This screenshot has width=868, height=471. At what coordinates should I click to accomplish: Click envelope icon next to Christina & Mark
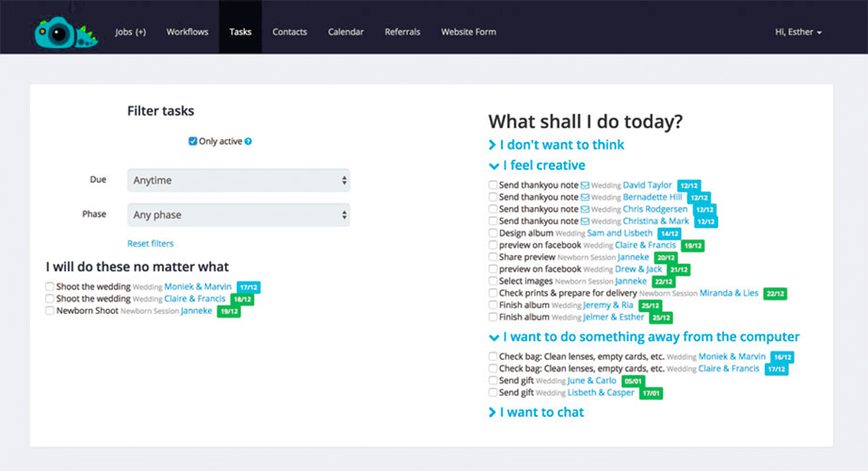pyautogui.click(x=585, y=221)
